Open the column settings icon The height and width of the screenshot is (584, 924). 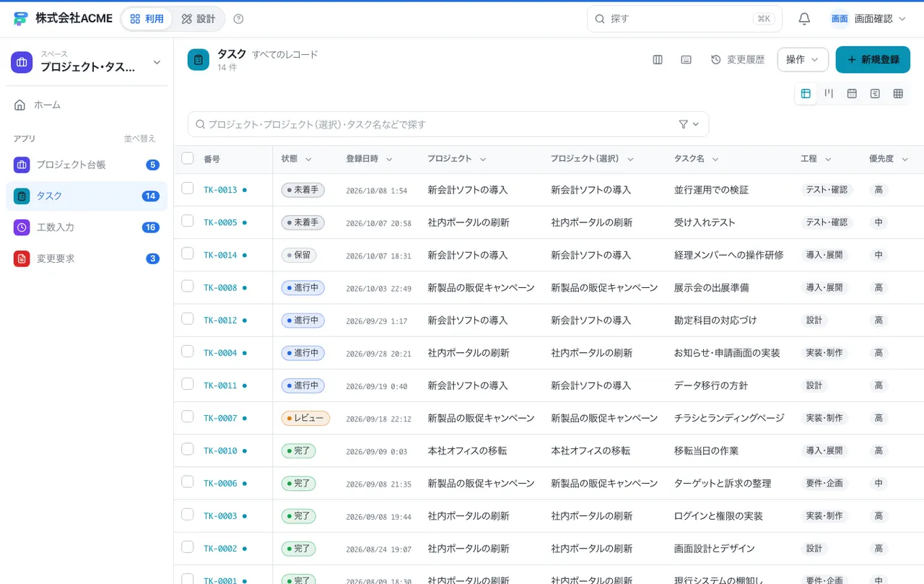point(658,60)
